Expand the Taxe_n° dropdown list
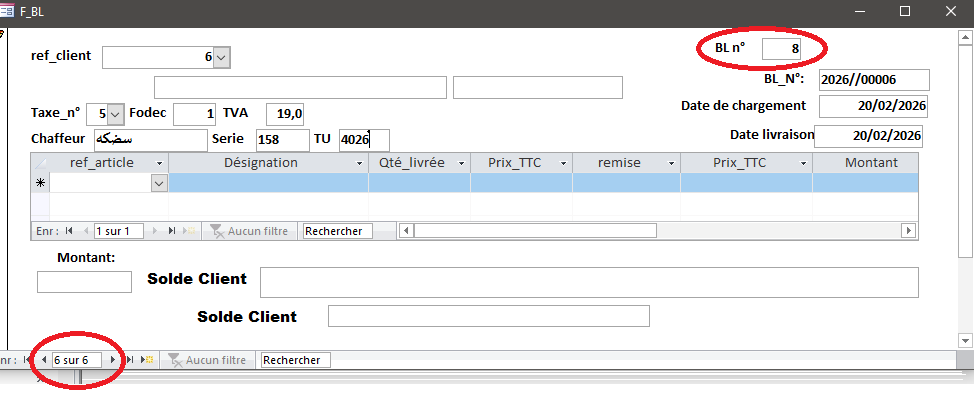The image size is (974, 407). click(115, 114)
